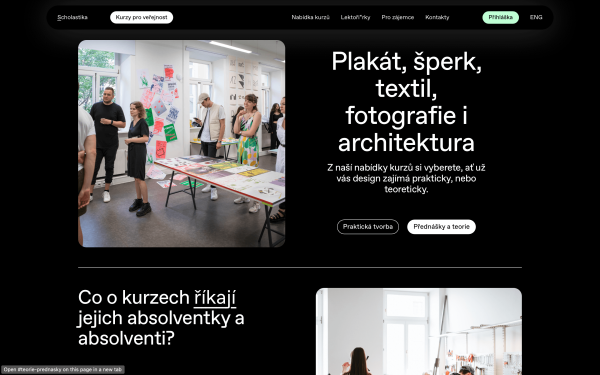
Task: Click the white Přednášky a teorie button
Action: 441,227
